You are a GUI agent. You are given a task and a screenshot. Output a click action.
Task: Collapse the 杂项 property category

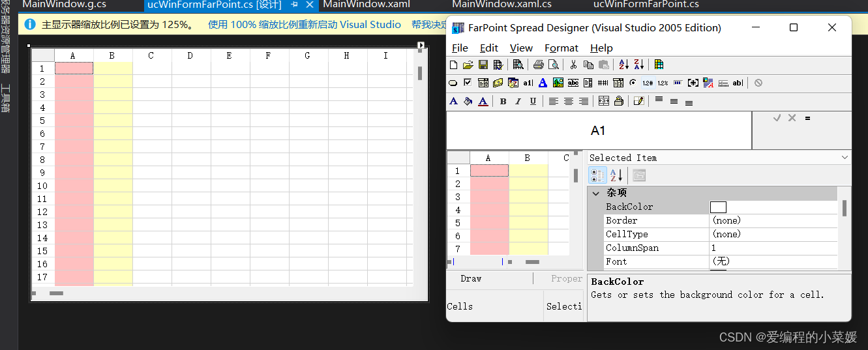coord(595,193)
